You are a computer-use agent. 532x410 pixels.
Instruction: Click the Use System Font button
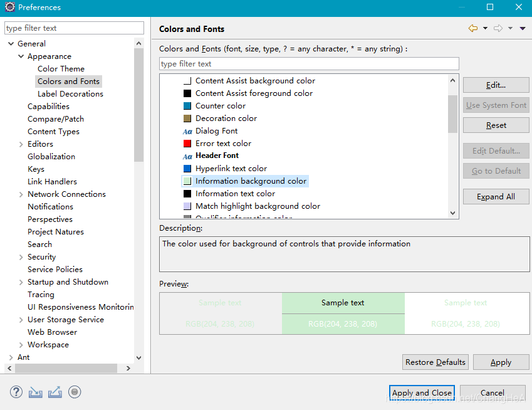(496, 105)
